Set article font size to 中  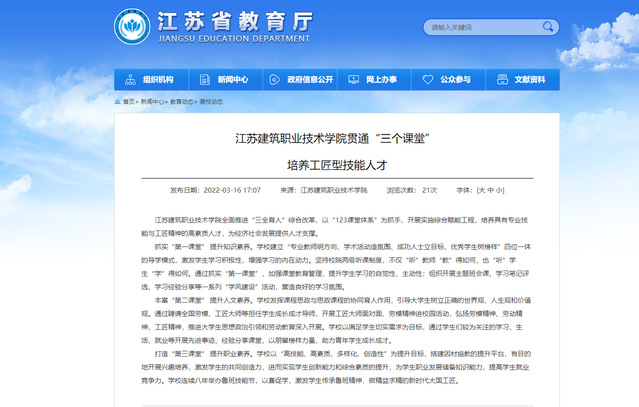coord(490,189)
